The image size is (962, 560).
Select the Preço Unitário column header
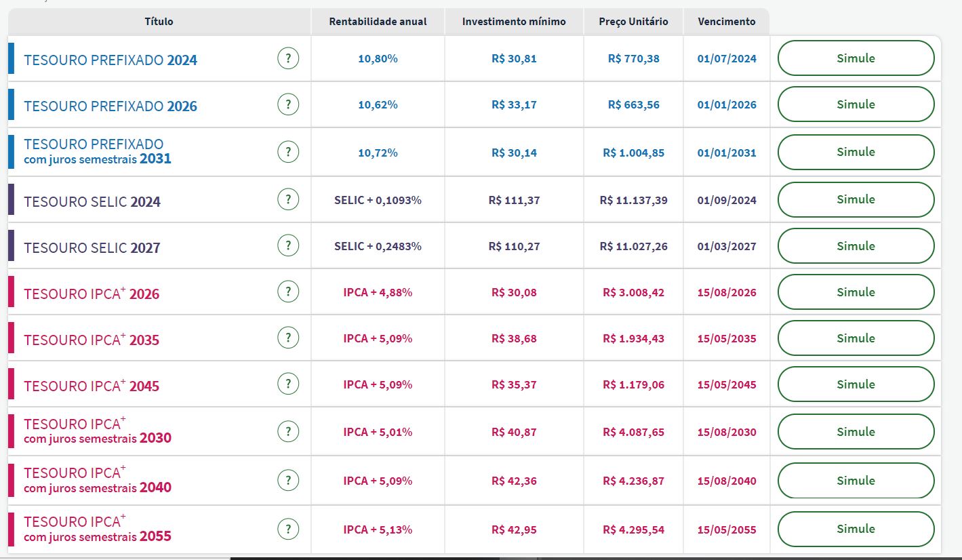(x=633, y=22)
